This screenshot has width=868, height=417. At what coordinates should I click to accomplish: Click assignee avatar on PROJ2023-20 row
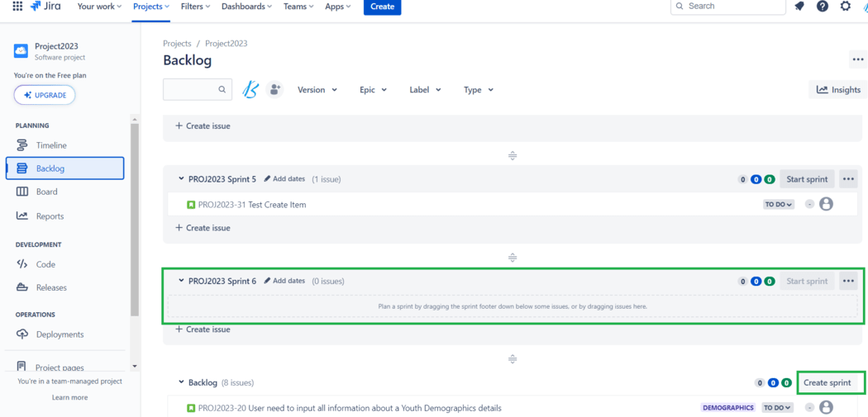[x=826, y=408]
